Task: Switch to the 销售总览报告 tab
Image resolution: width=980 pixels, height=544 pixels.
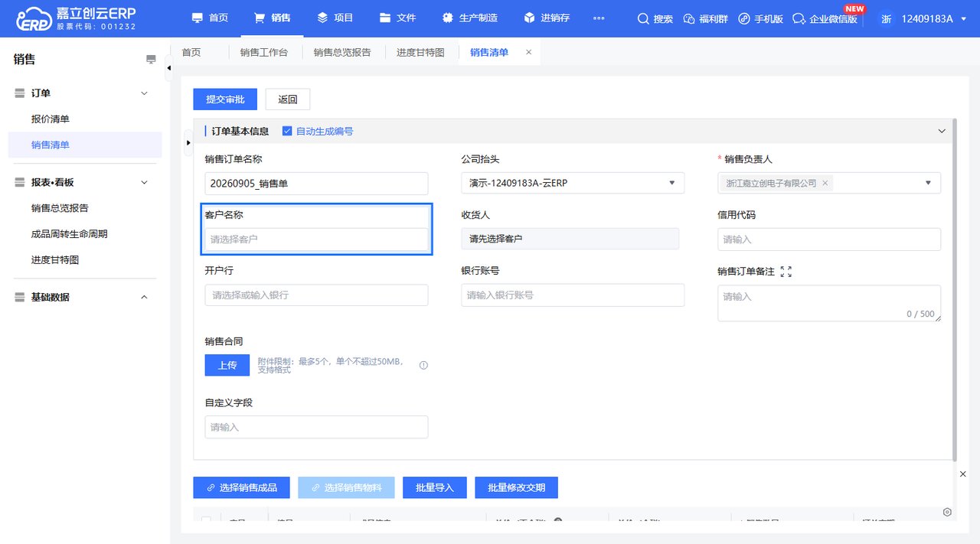Action: 342,52
